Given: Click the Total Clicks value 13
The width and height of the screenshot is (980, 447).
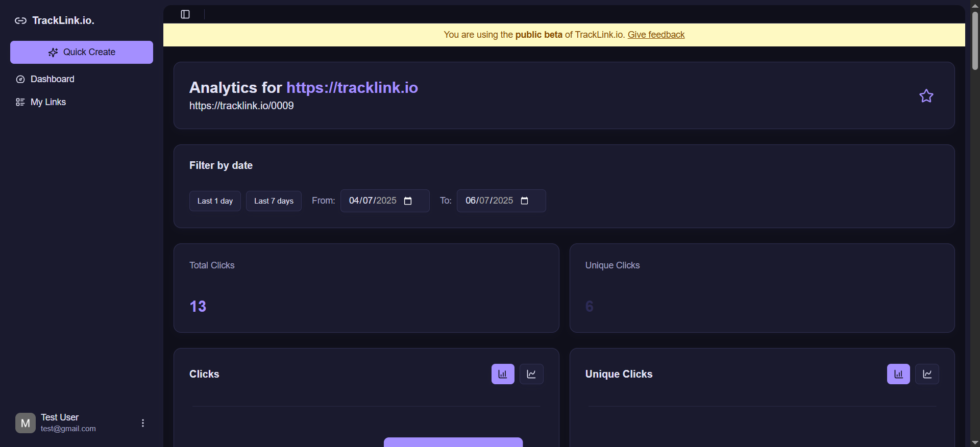Looking at the screenshot, I should pyautogui.click(x=198, y=306).
